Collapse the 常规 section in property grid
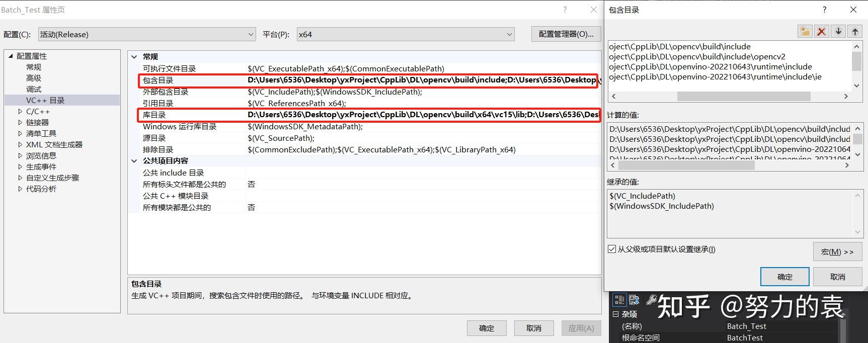The image size is (868, 343). tap(134, 57)
